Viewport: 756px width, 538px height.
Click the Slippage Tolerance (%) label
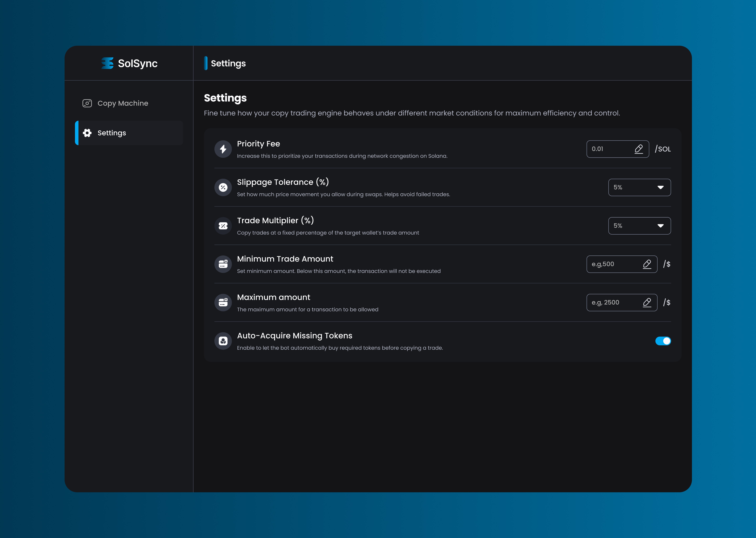[x=283, y=182]
